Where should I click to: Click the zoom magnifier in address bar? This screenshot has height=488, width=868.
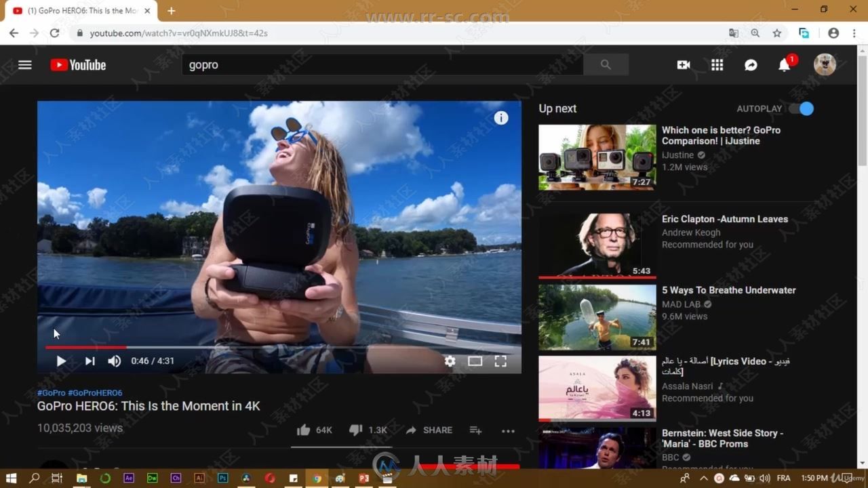755,33
